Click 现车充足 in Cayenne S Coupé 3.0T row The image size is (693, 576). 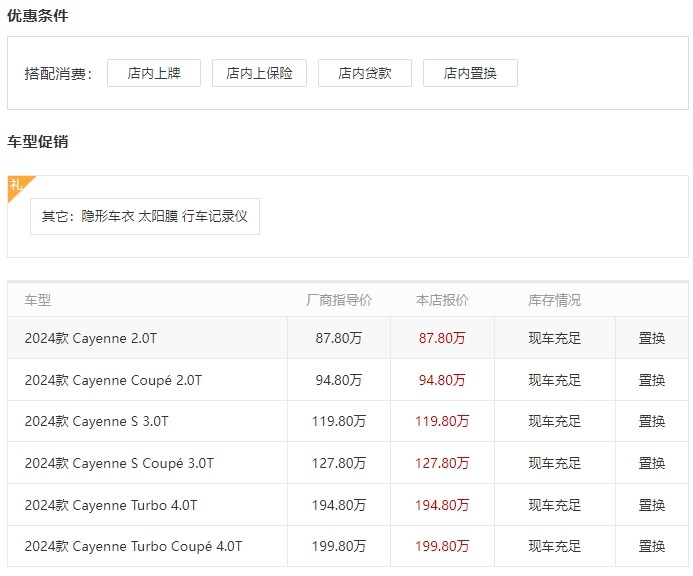(x=555, y=463)
